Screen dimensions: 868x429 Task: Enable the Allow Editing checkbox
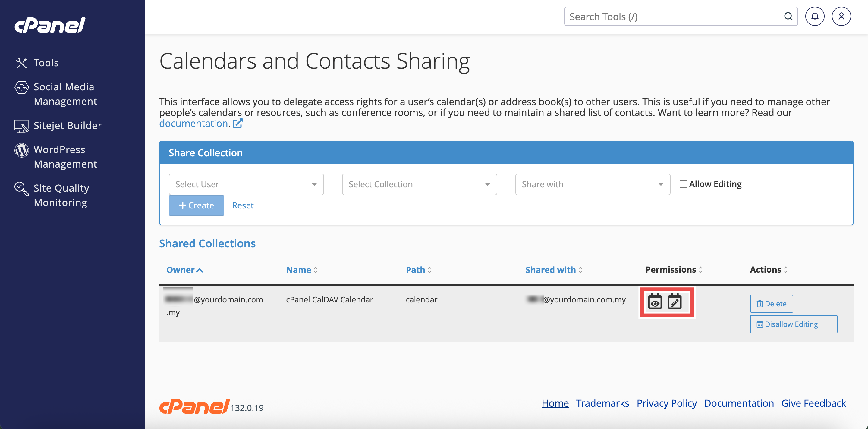click(x=683, y=184)
